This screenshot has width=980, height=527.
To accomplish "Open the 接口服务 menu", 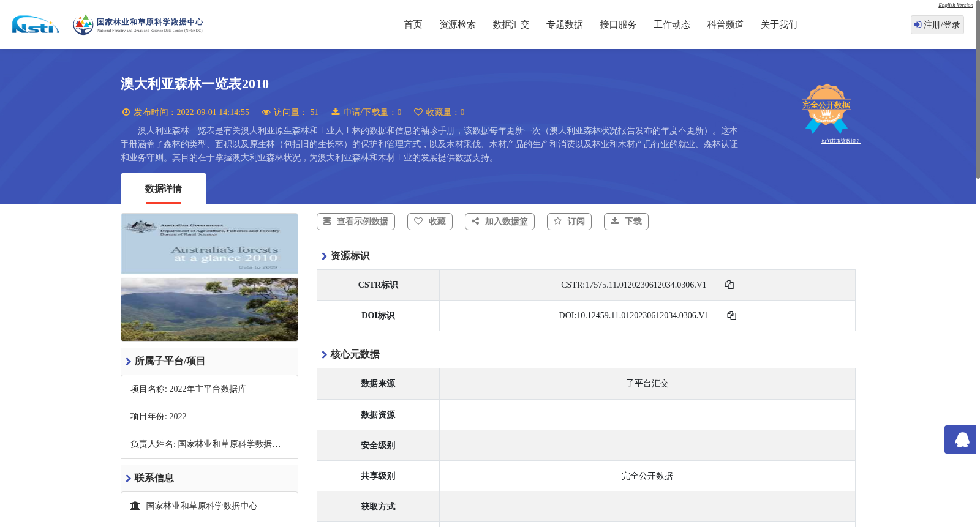I will tap(618, 24).
